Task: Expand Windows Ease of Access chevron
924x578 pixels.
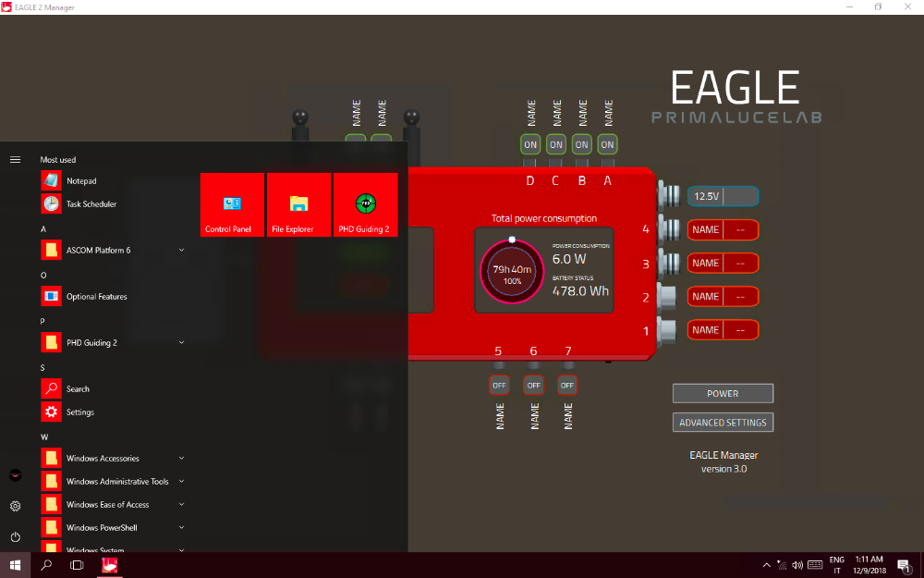Action: click(181, 504)
